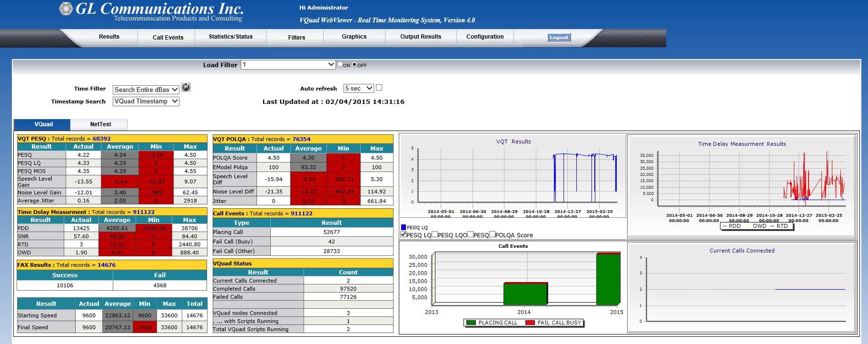The width and height of the screenshot is (868, 344).
Task: Click the Last Updated timestamp text
Action: click(x=334, y=101)
